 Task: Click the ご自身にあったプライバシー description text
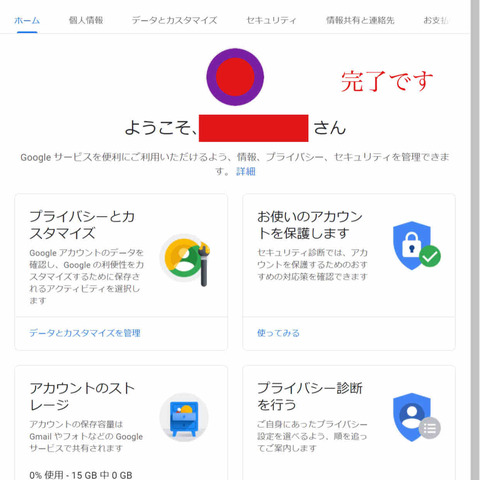312,436
